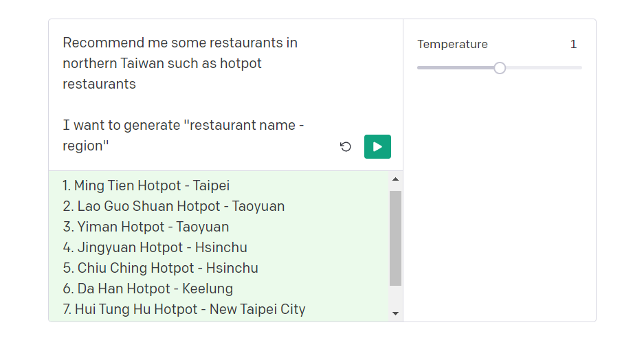
Task: Click the Da Han Hotpot - Keelung line
Action: pos(148,289)
